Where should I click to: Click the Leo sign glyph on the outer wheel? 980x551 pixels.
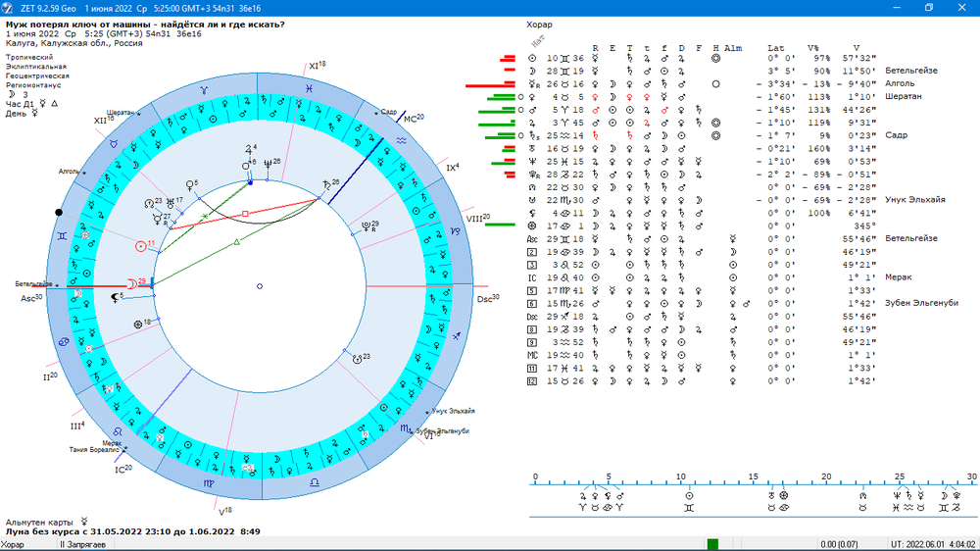pyautogui.click(x=117, y=431)
